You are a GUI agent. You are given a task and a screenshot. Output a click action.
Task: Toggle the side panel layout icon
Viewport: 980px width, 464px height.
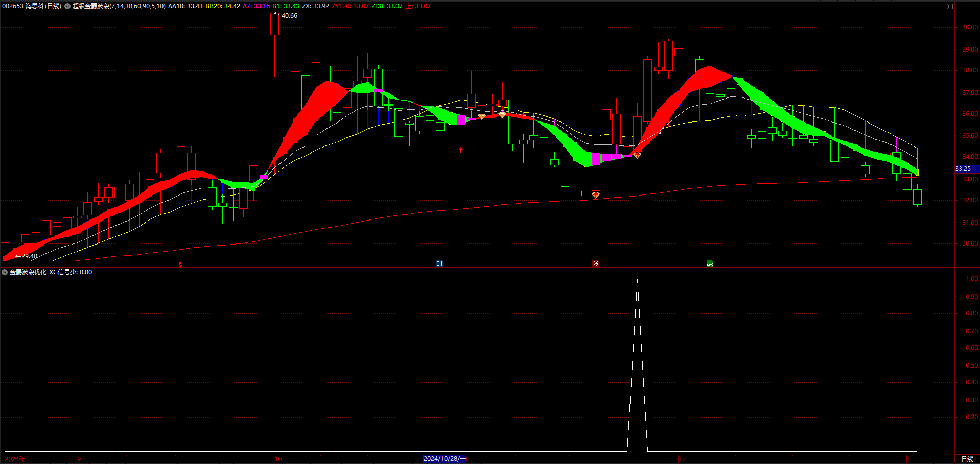click(950, 6)
